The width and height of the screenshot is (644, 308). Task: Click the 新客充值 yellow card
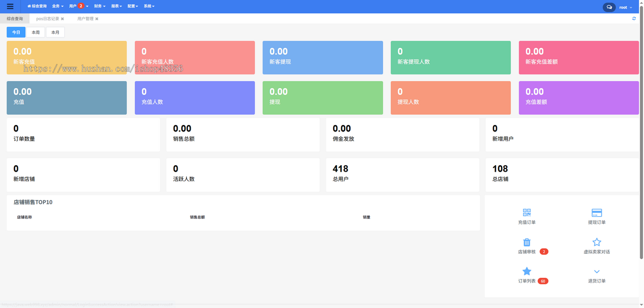[67, 57]
